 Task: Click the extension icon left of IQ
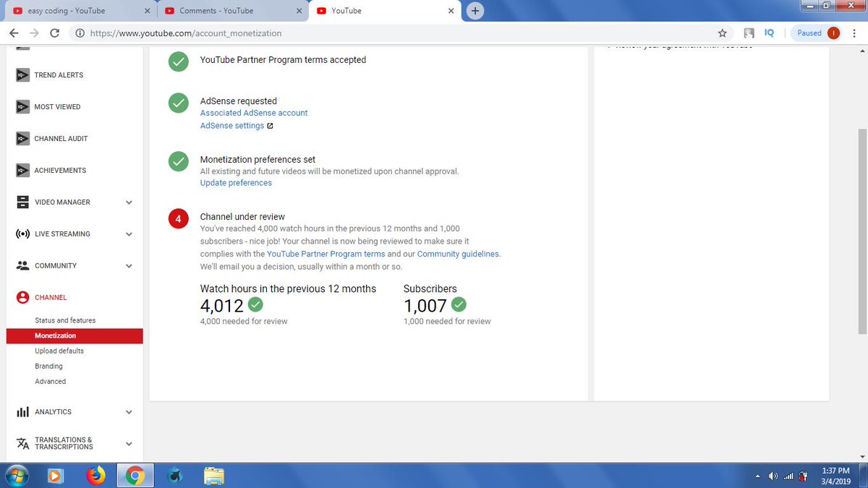749,33
